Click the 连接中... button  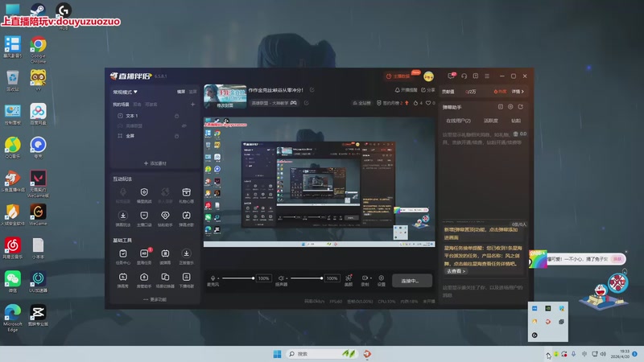[x=412, y=281]
